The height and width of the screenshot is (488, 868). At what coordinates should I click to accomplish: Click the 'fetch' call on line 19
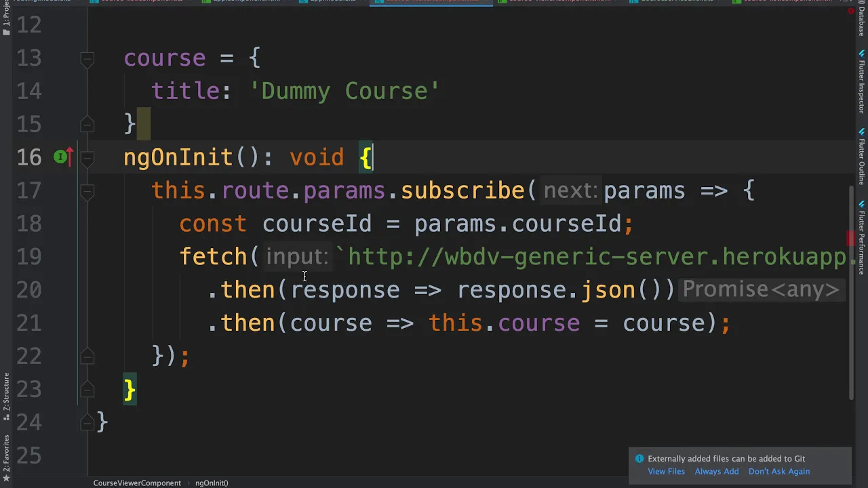[x=213, y=257]
